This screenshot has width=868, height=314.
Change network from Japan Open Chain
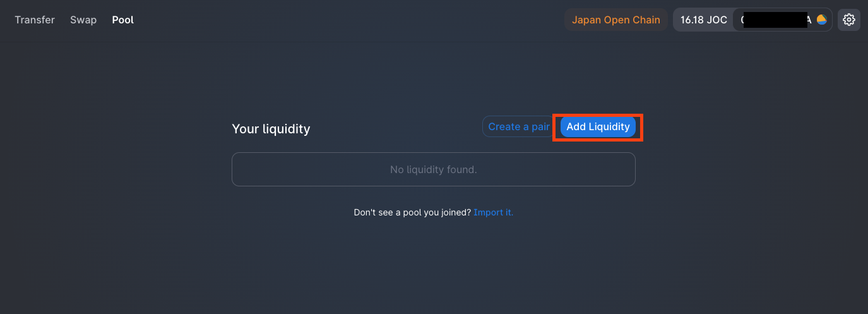pos(616,20)
